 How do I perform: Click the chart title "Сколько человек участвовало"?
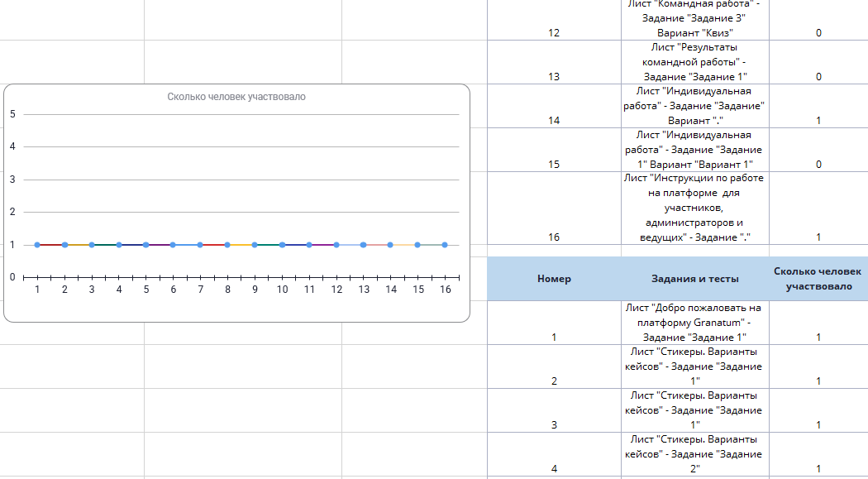point(236,97)
